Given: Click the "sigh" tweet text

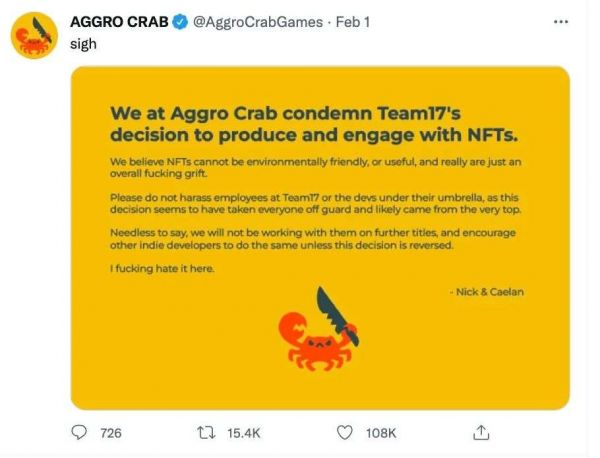Looking at the screenshot, I should tap(83, 44).
